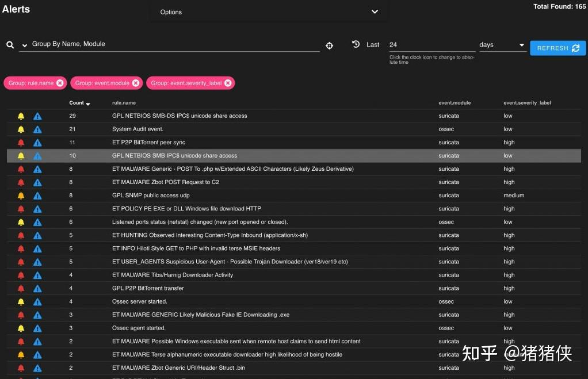588x379 pixels.
Task: Click red bell for ET HUNTING Observed row
Action: click(21, 235)
